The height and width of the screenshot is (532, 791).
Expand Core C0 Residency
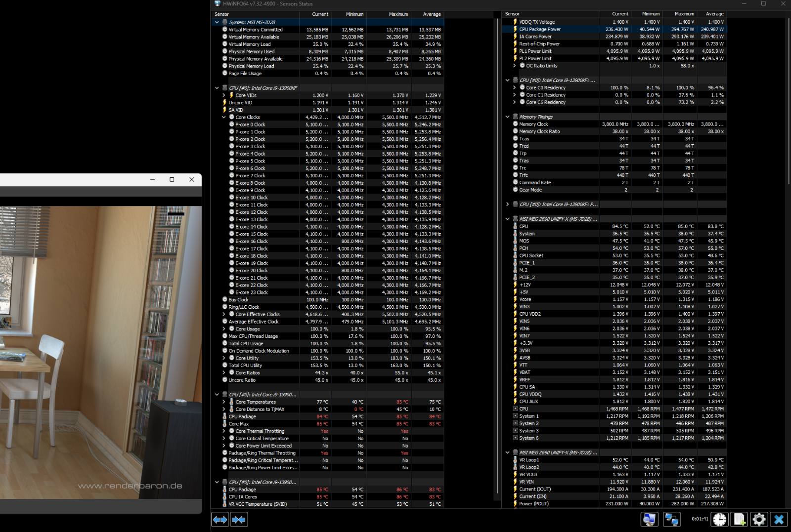click(x=515, y=87)
